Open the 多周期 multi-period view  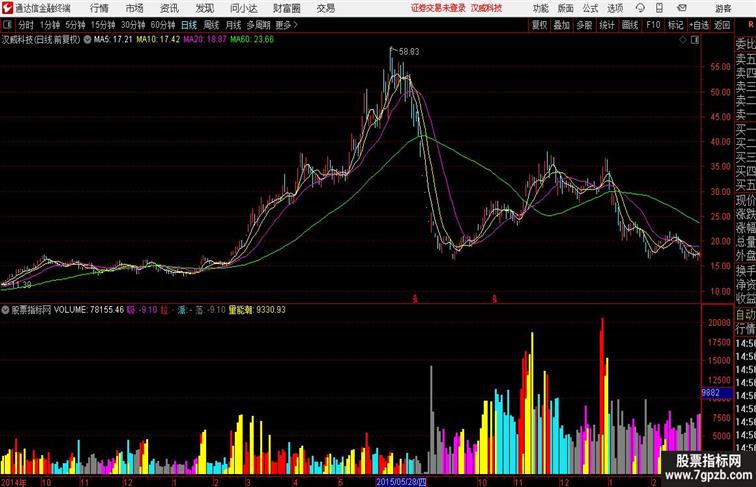coord(258,25)
